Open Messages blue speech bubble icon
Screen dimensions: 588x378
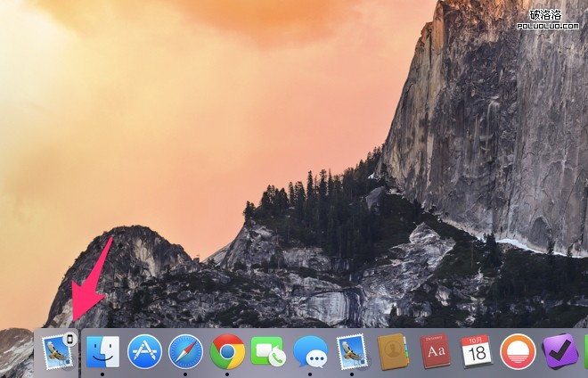click(311, 352)
